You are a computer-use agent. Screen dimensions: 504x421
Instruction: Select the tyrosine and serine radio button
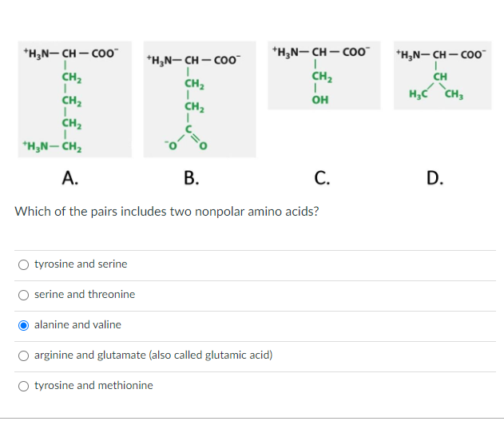pyautogui.click(x=23, y=264)
